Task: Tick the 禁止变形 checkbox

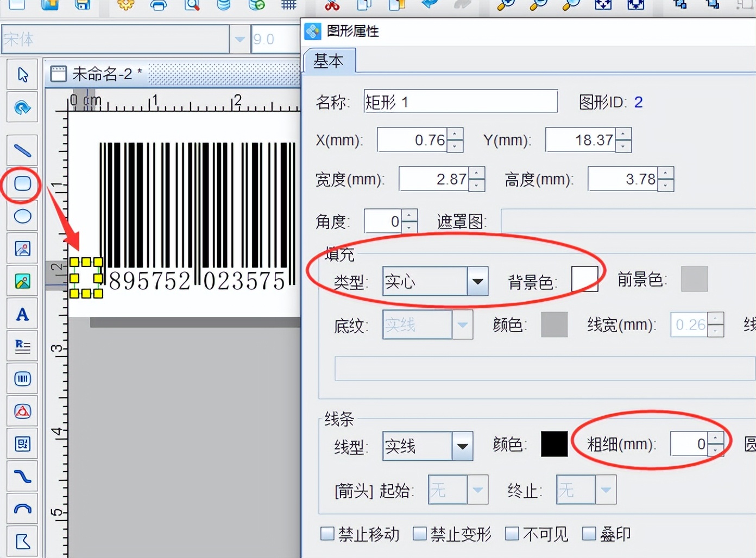Action: pos(419,534)
